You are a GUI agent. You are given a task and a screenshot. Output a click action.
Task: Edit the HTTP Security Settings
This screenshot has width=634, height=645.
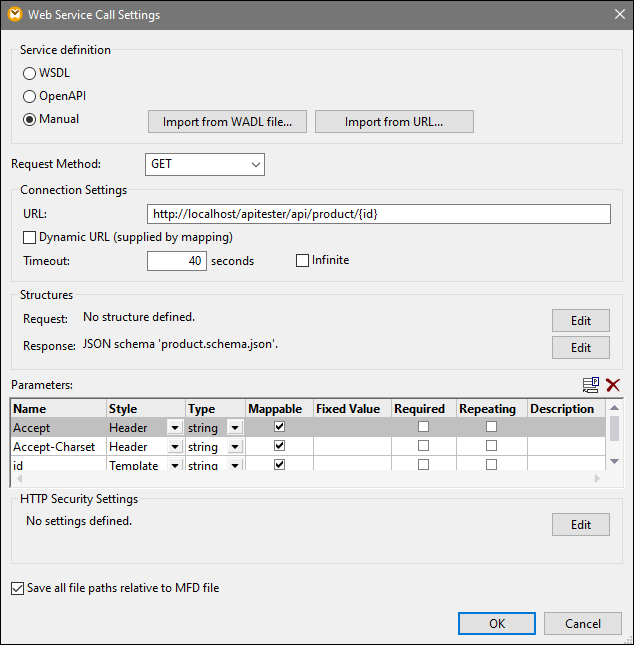pyautogui.click(x=580, y=525)
